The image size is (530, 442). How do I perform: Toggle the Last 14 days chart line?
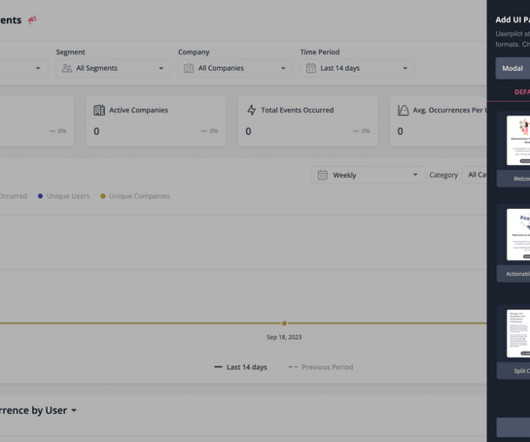pos(241,367)
